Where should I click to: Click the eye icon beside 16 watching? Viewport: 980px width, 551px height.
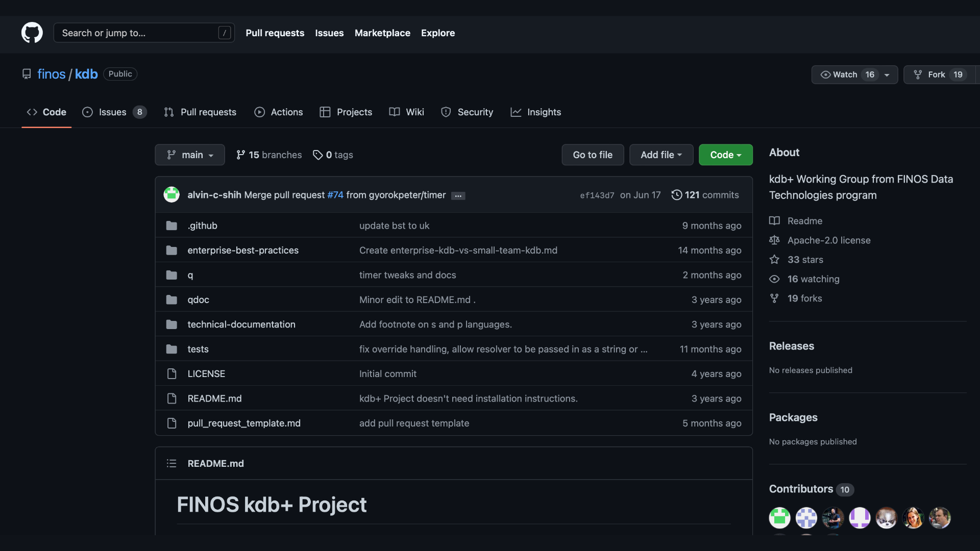click(774, 279)
